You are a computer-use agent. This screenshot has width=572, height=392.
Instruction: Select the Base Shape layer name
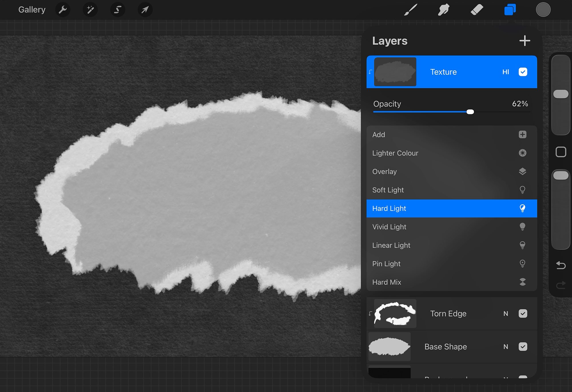[x=446, y=347]
